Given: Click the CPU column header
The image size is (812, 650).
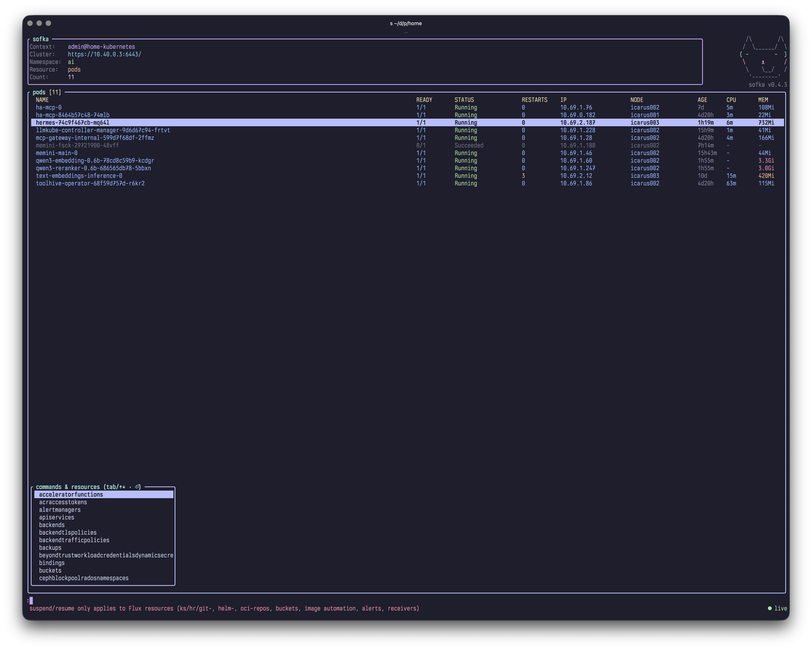Looking at the screenshot, I should pyautogui.click(x=731, y=100).
